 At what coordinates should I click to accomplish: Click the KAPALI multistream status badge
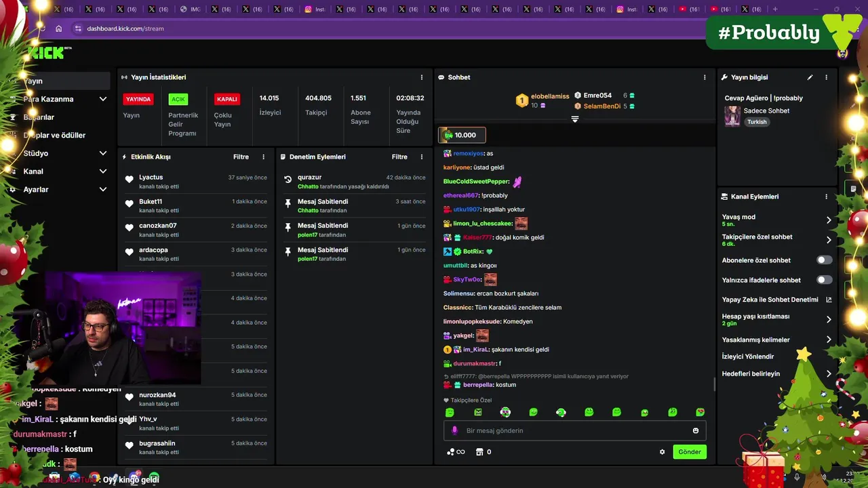pos(226,99)
